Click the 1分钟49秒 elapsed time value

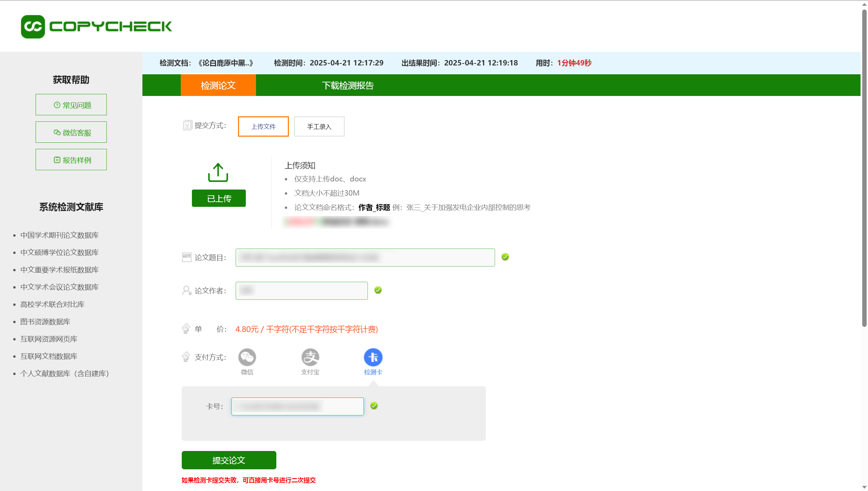pos(574,63)
